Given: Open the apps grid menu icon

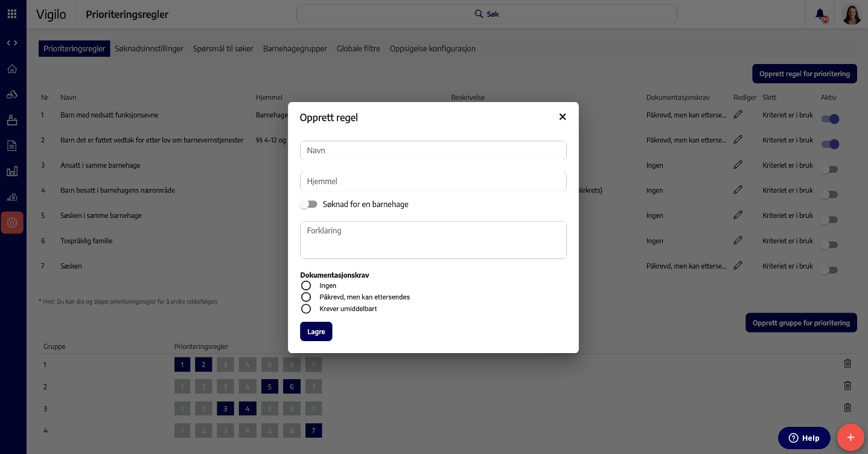Looking at the screenshot, I should [12, 14].
